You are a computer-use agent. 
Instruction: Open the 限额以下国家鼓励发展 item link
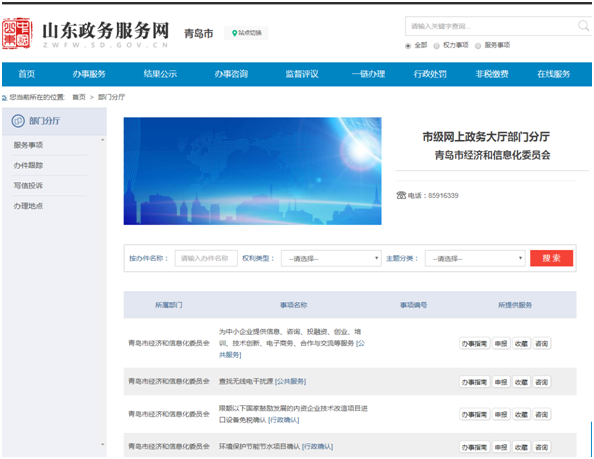pos(293,414)
